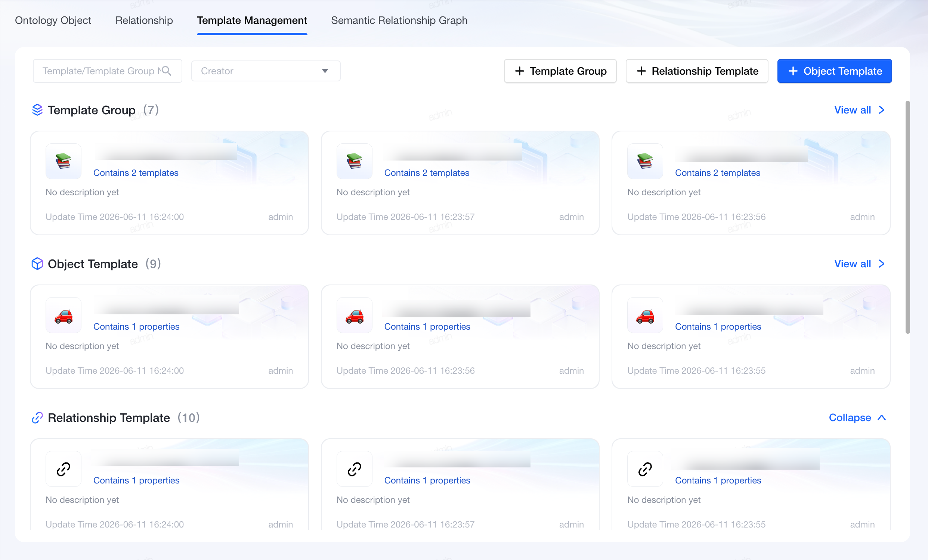The height and width of the screenshot is (560, 928).
Task: Click the add Relationship Template button
Action: click(697, 71)
